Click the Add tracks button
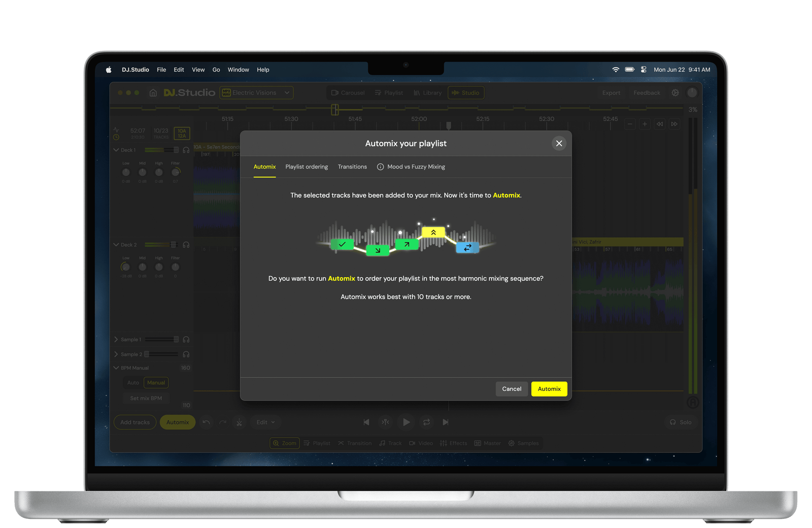 tap(135, 422)
